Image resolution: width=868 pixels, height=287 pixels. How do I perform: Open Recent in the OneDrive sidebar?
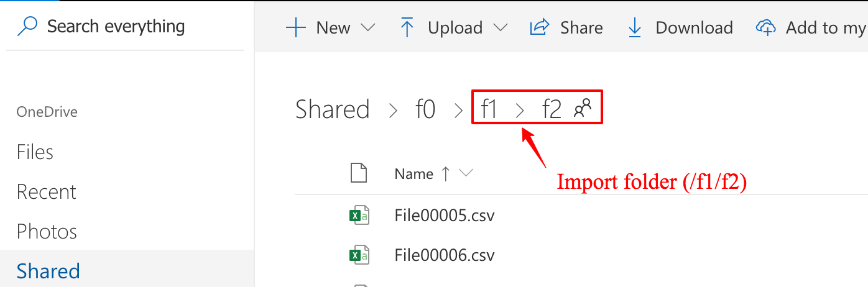(47, 192)
